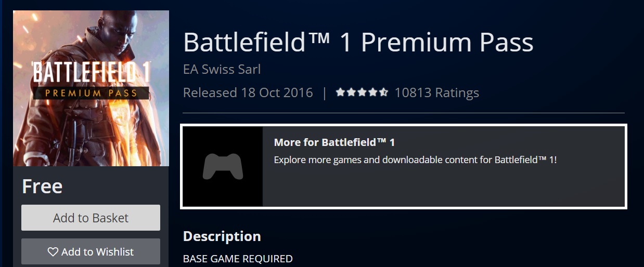Click the Premium Pass banner on the cover
The image size is (644, 267).
pos(92,94)
